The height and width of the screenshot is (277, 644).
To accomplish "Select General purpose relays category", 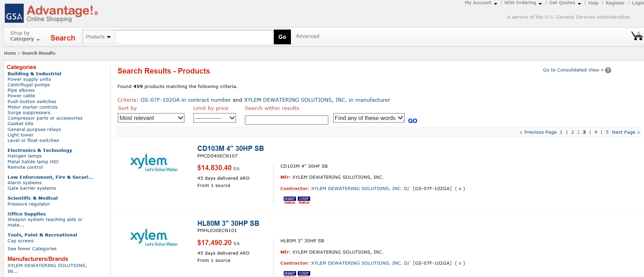I will [34, 129].
